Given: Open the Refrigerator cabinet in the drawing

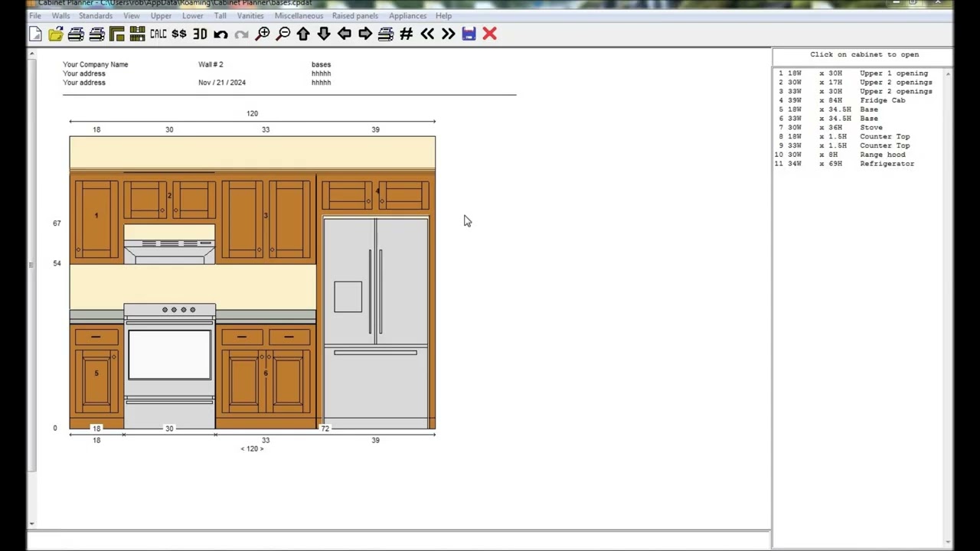Looking at the screenshot, I should point(375,321).
